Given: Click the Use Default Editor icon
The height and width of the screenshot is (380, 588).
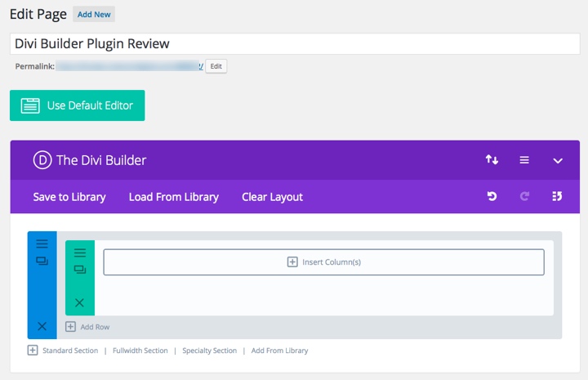Looking at the screenshot, I should 30,105.
